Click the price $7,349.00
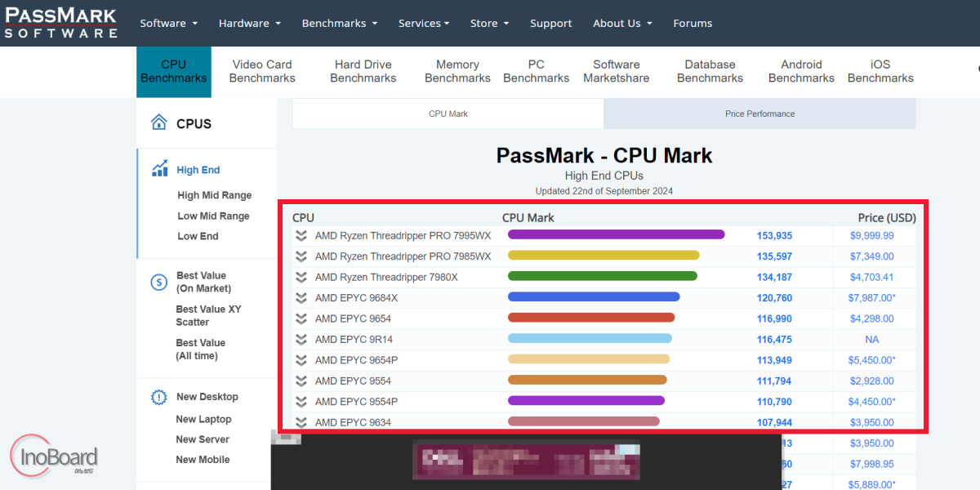This screenshot has height=490, width=980. [x=871, y=256]
